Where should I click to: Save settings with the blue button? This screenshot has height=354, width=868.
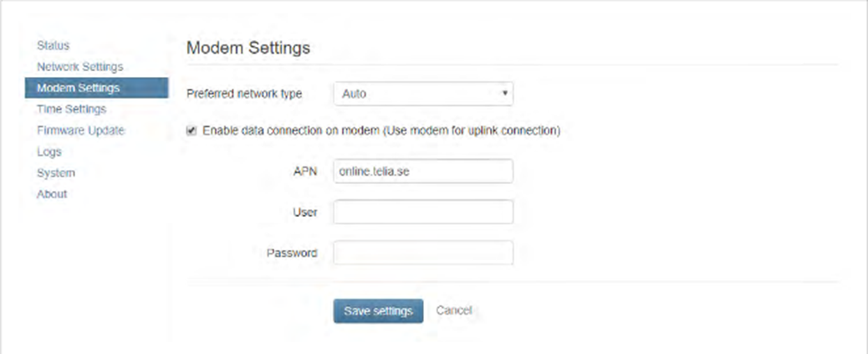click(378, 310)
